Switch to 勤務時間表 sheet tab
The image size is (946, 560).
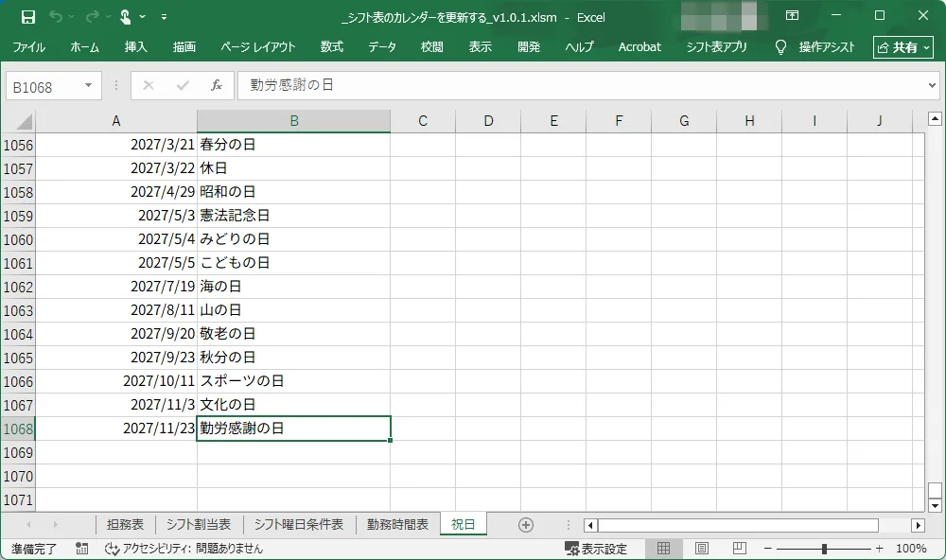[x=397, y=525]
